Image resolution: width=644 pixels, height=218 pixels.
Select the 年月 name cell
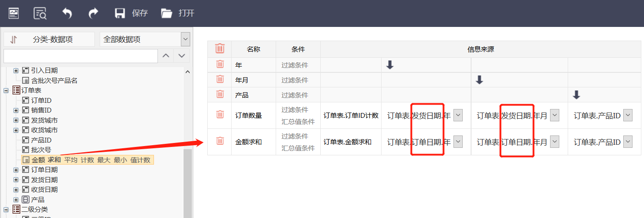254,80
